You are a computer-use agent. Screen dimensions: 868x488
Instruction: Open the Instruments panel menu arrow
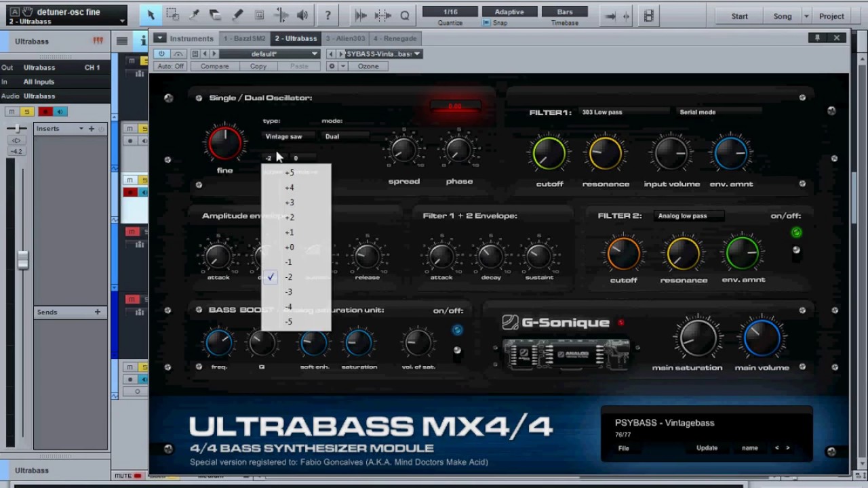160,38
